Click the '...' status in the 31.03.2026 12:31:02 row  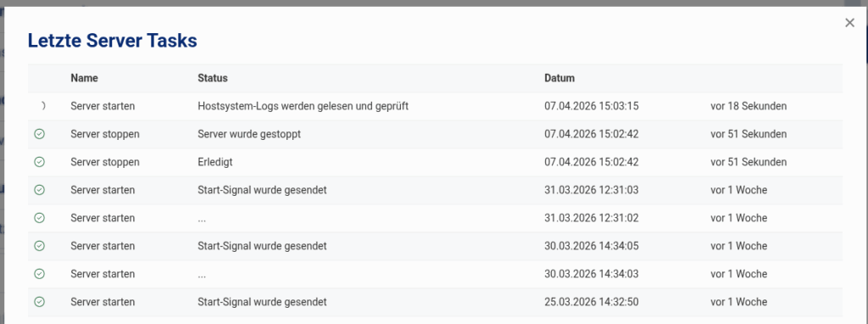tap(202, 220)
